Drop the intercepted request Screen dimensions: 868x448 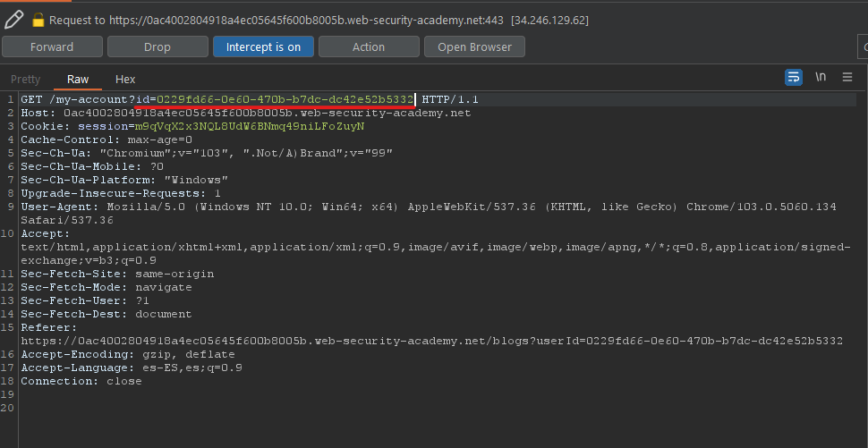pos(157,46)
